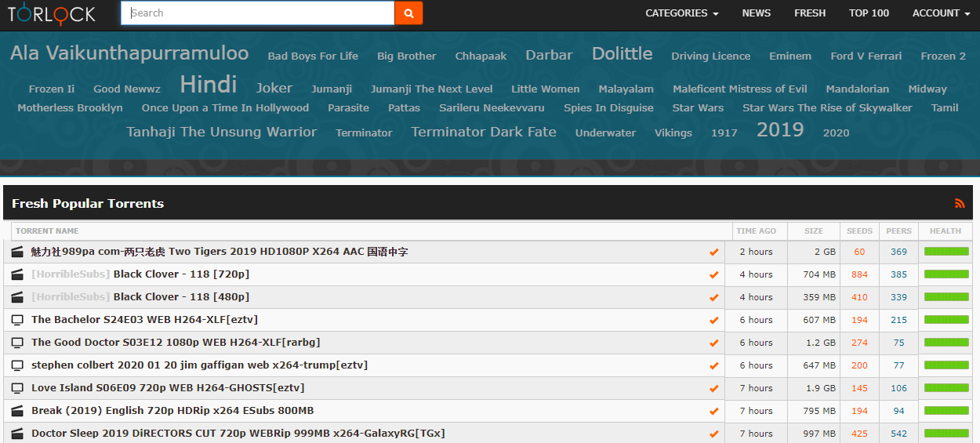
Task: Click the Hindi tag
Action: (208, 85)
